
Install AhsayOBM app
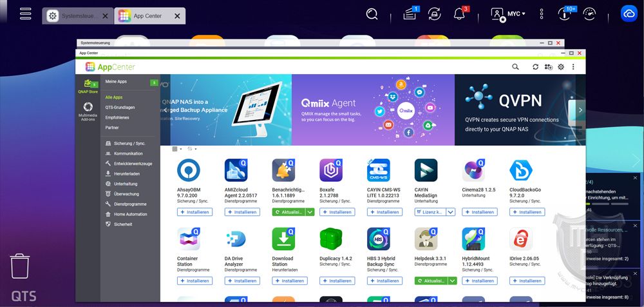click(194, 212)
